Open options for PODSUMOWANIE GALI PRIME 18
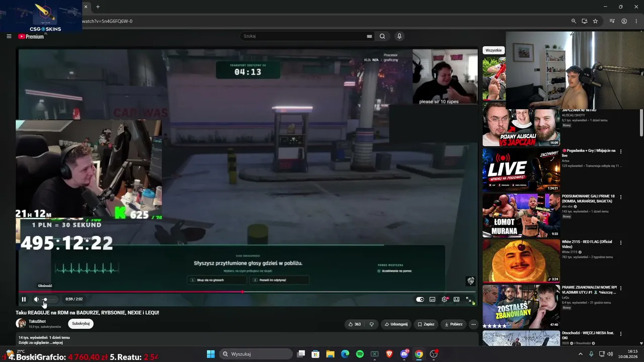 click(x=621, y=197)
